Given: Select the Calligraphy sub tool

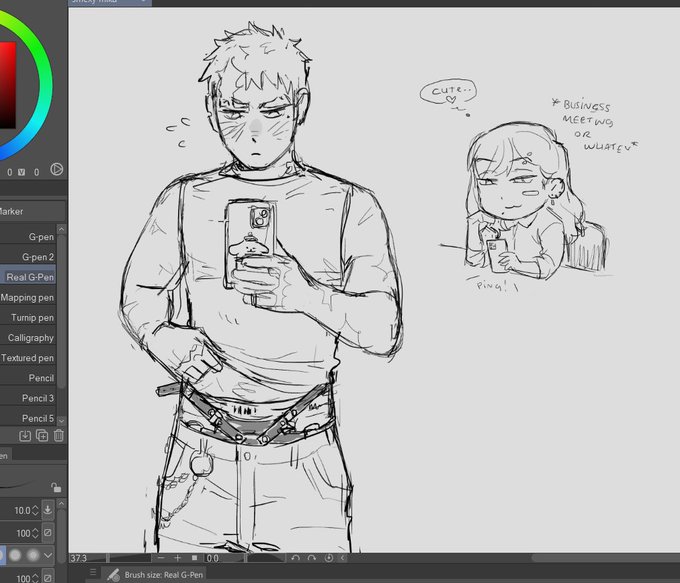Looking at the screenshot, I should [28, 337].
